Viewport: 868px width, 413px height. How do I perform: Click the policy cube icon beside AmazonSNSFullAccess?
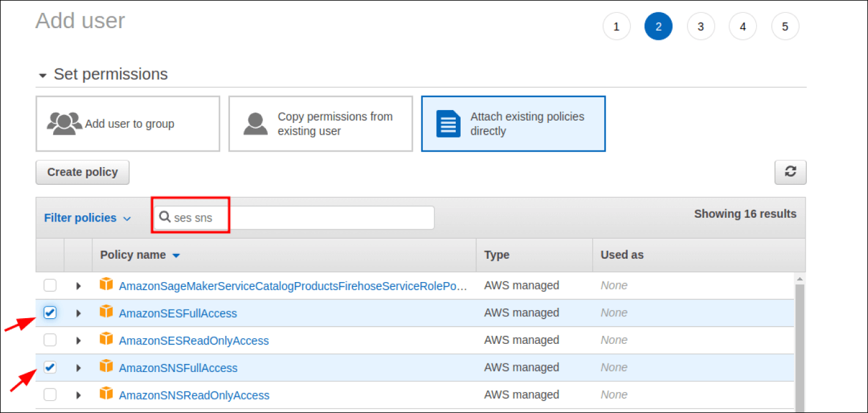pyautogui.click(x=106, y=367)
